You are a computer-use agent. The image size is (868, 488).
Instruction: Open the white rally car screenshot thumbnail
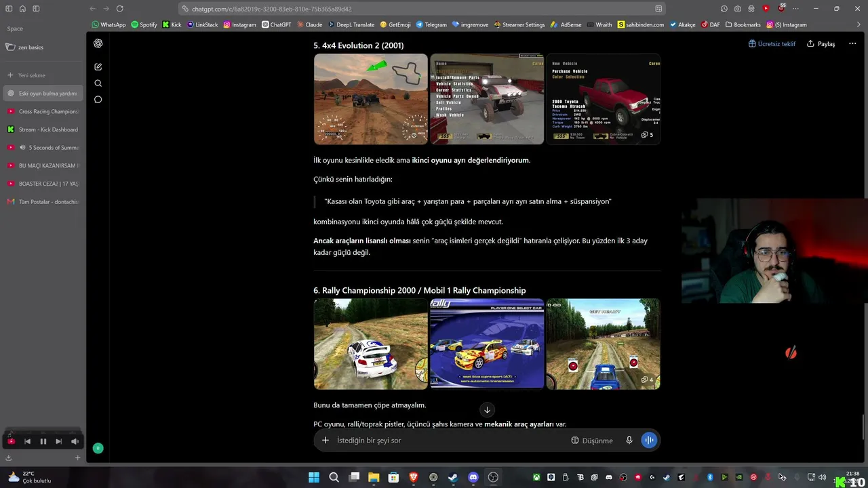371,344
